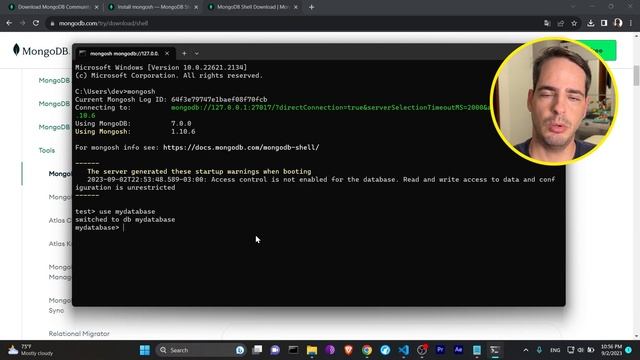Open the Windows Start menu
640x360 pixels.
tap(145, 350)
